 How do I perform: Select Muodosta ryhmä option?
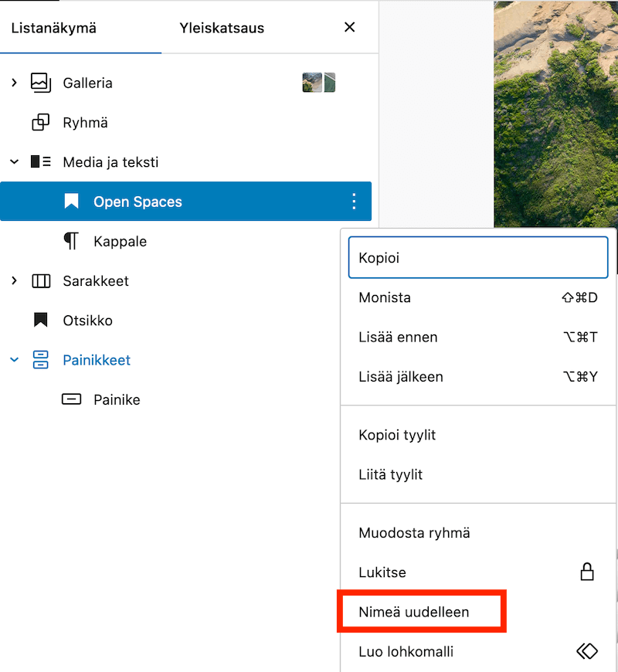478,533
